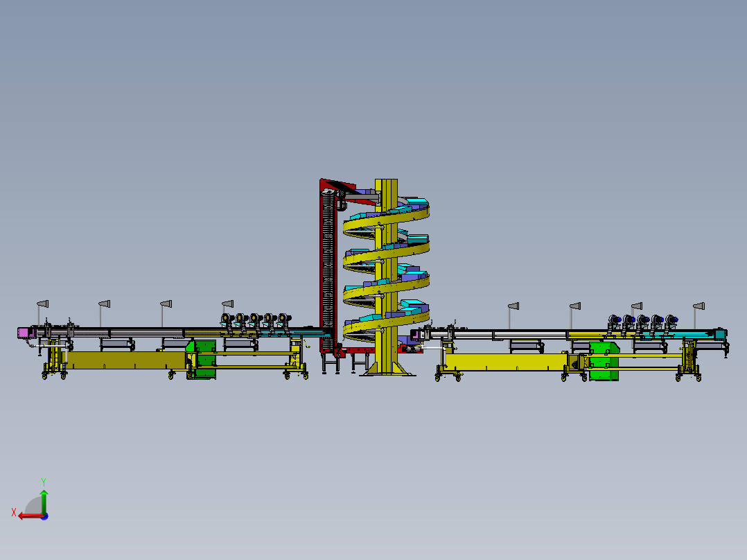Click the green Y axis arrow of the triad
Image resolution: width=747 pixels, height=560 pixels.
pyautogui.click(x=44, y=501)
